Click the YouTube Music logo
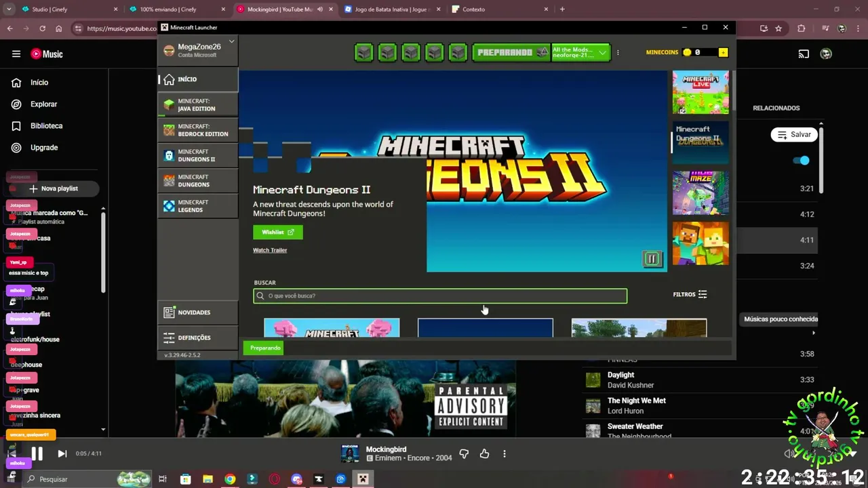Screen dimensions: 868x488 tap(47, 54)
